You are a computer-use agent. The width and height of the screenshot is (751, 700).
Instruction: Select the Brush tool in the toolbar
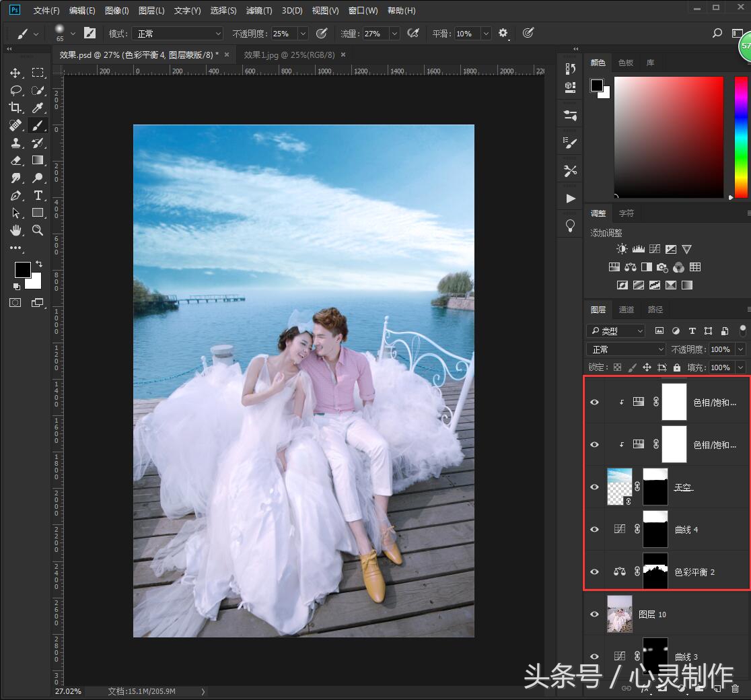coord(38,125)
